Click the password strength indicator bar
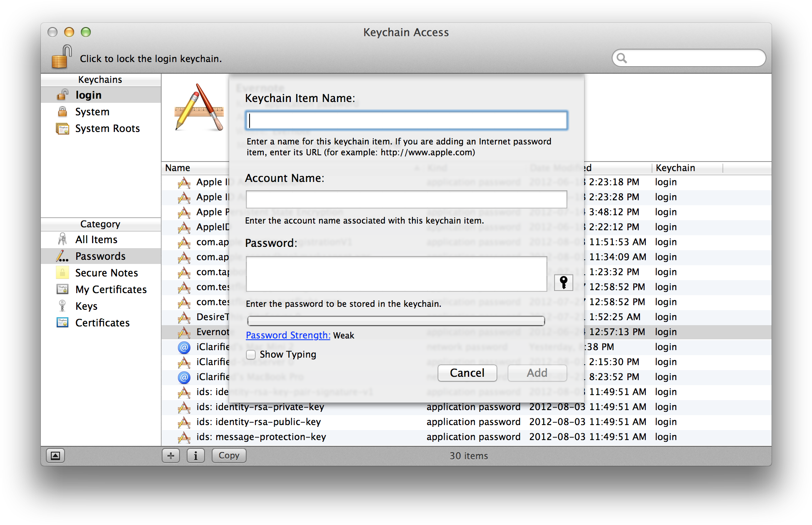812x525 pixels. [396, 321]
